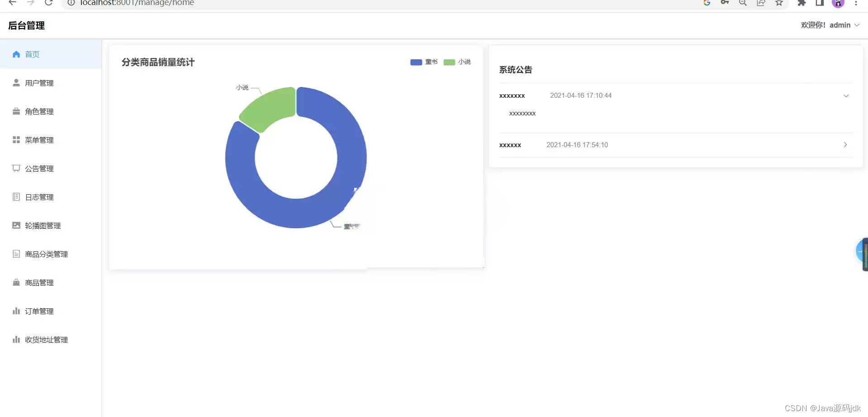Viewport: 868px width, 417px height.
Task: Open the 用户管理 menu item
Action: (x=51, y=83)
